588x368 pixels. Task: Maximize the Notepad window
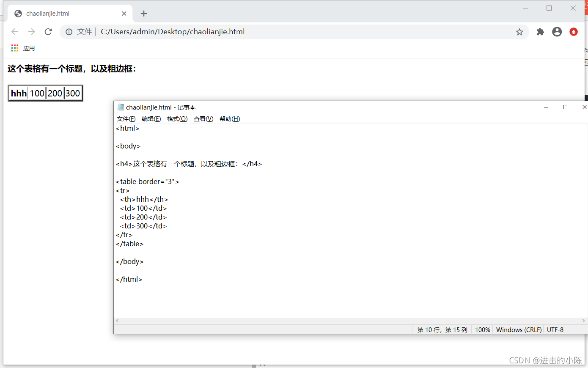(x=565, y=107)
